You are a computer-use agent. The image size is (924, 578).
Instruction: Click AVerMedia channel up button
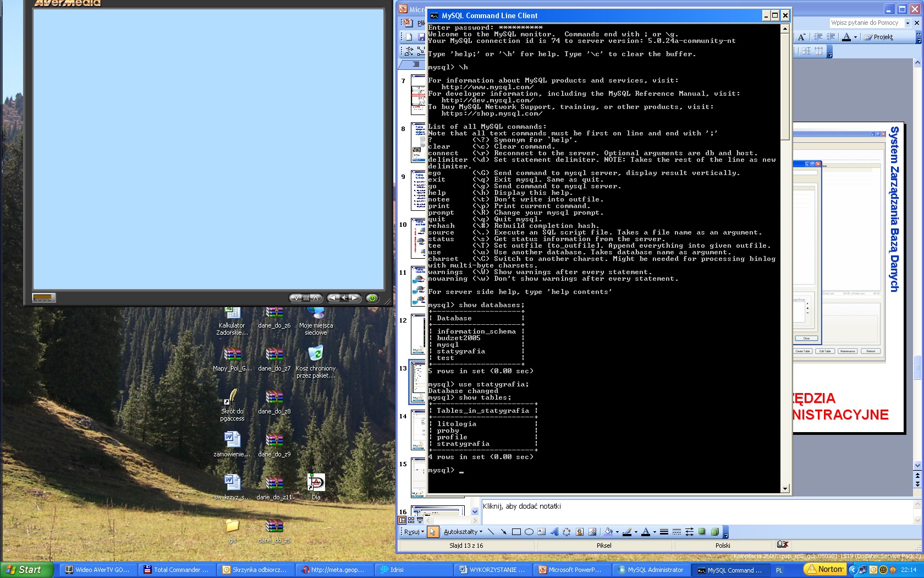point(316,298)
